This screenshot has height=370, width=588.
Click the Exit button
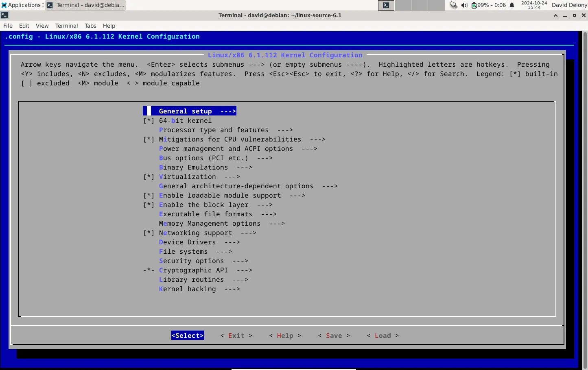[x=236, y=335]
